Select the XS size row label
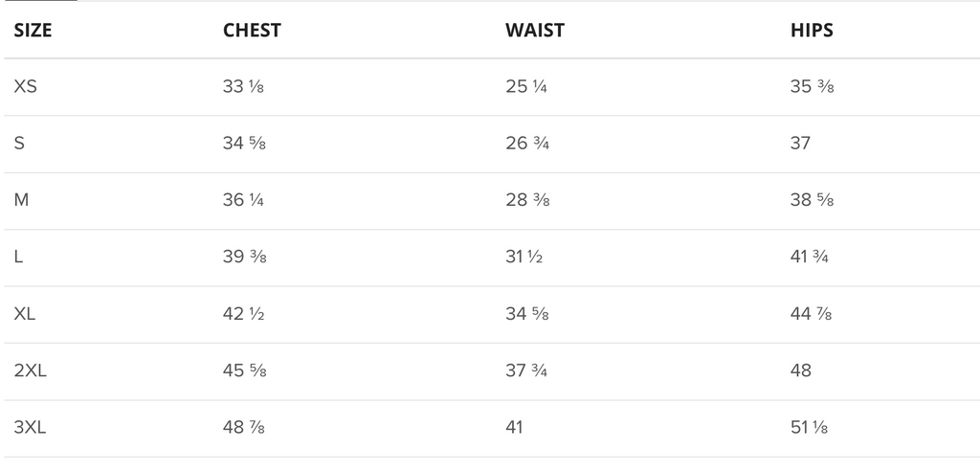This screenshot has width=980, height=471. (x=26, y=86)
